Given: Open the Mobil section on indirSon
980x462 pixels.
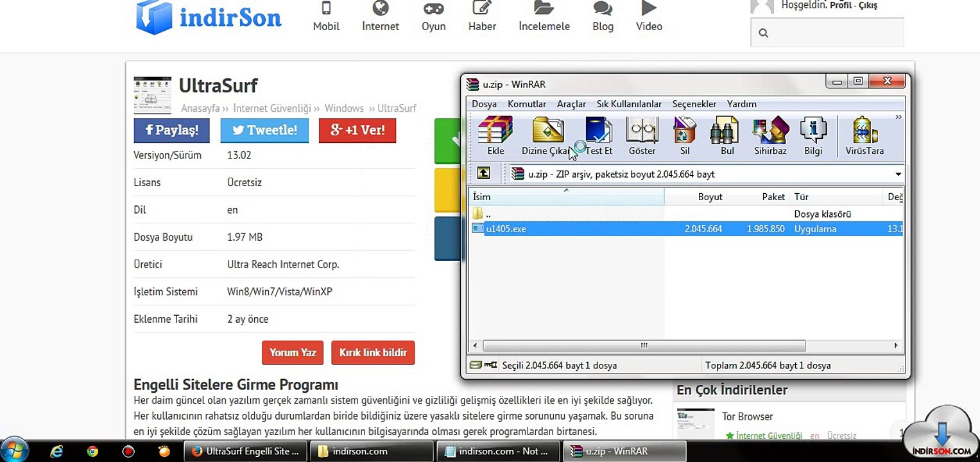Looking at the screenshot, I should pos(326,17).
